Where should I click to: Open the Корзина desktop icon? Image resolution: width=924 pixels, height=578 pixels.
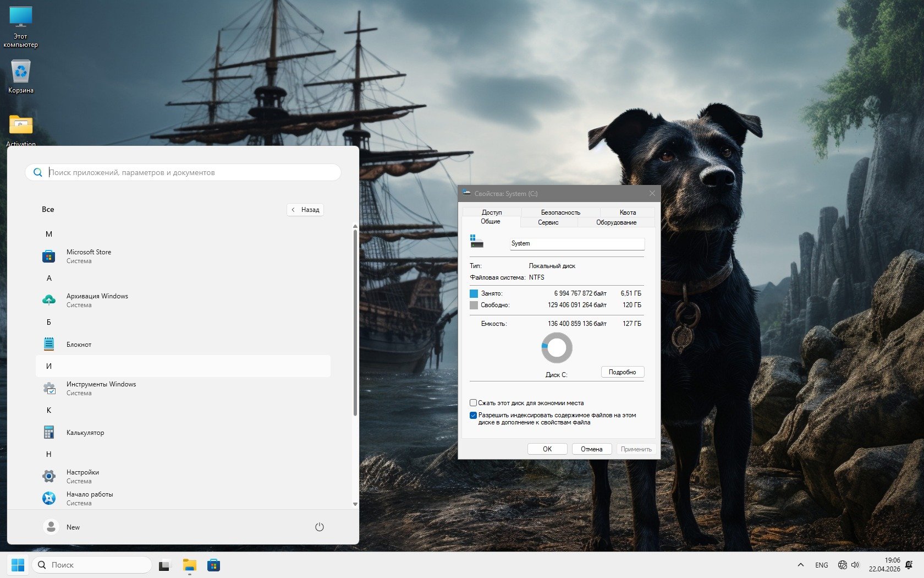pos(21,75)
